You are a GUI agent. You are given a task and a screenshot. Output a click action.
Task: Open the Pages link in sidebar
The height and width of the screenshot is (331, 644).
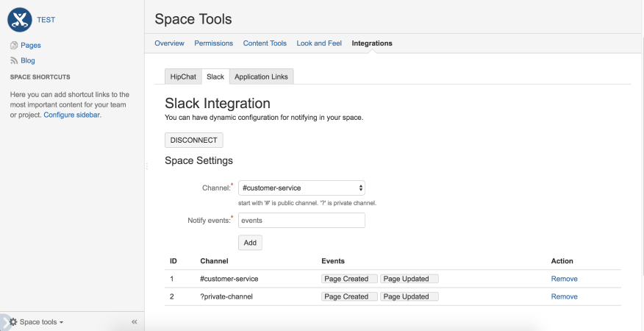pyautogui.click(x=31, y=45)
